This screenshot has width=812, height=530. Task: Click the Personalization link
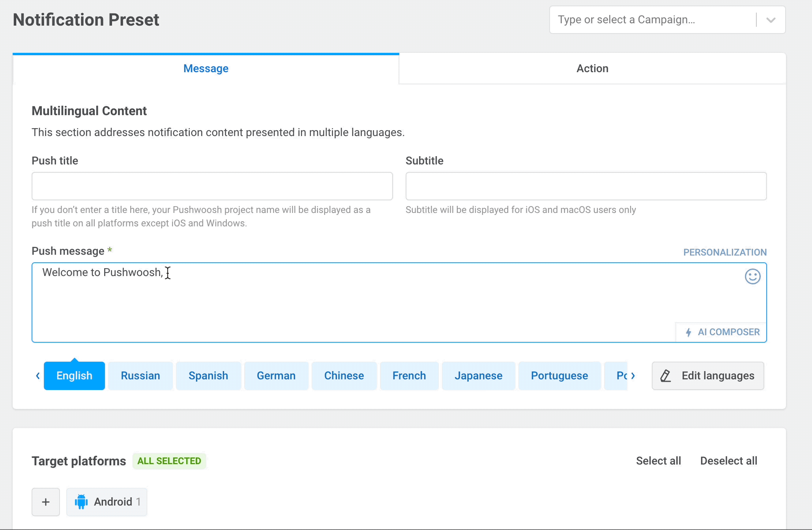[725, 252]
